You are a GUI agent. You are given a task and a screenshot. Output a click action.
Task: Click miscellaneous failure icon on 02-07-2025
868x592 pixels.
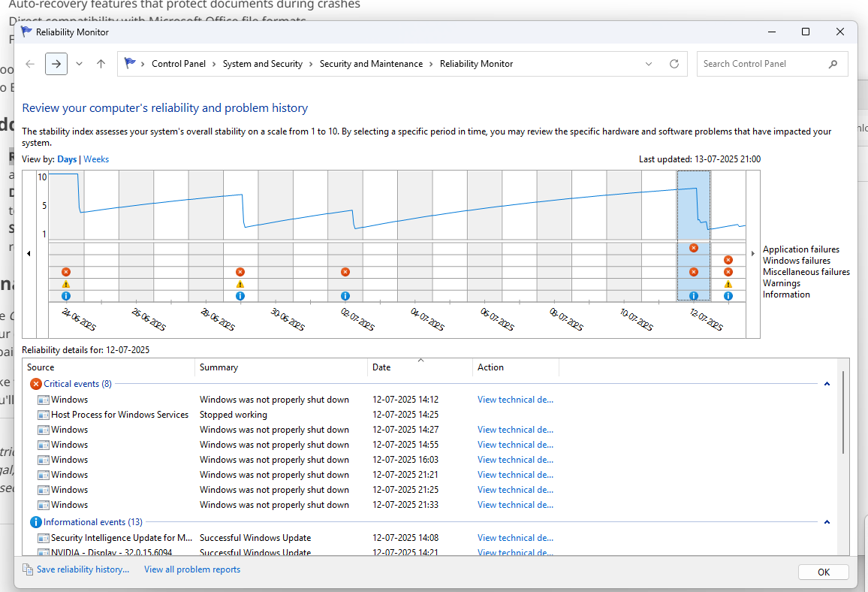(x=345, y=272)
